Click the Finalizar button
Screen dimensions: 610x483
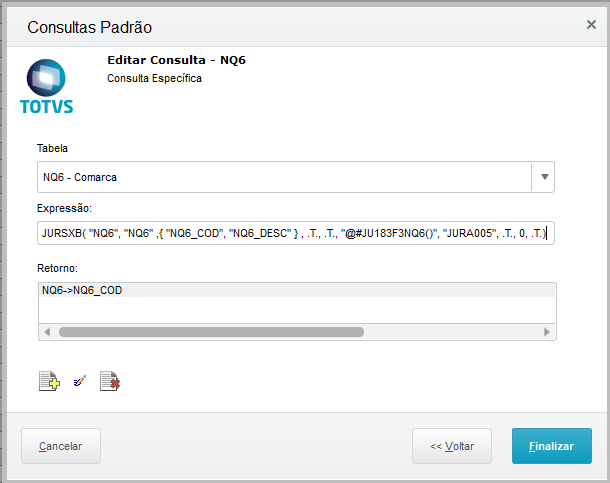click(x=551, y=446)
